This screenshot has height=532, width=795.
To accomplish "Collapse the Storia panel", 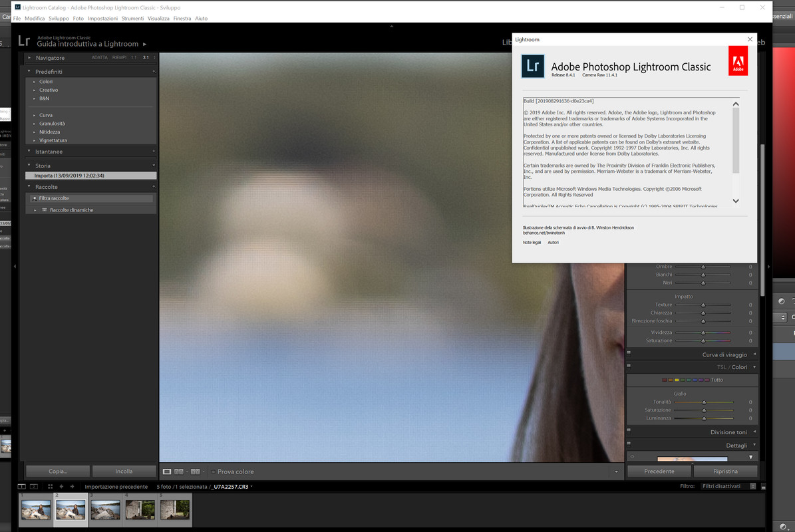I will point(29,165).
